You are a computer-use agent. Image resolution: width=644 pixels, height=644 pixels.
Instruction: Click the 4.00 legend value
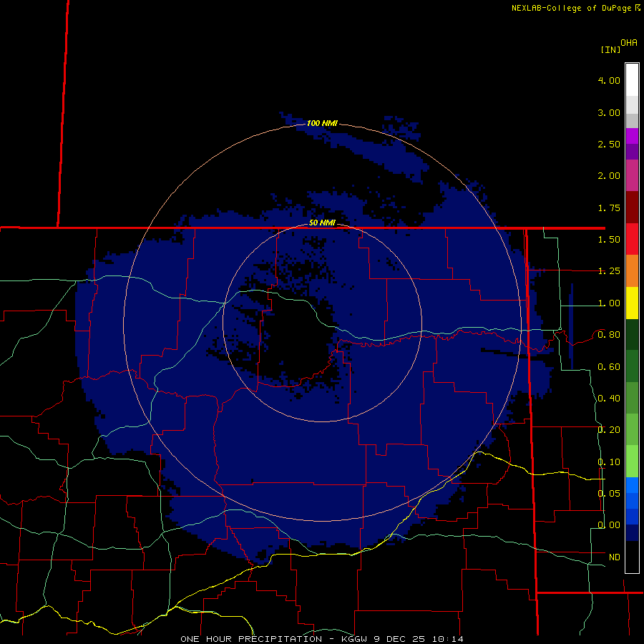point(609,80)
